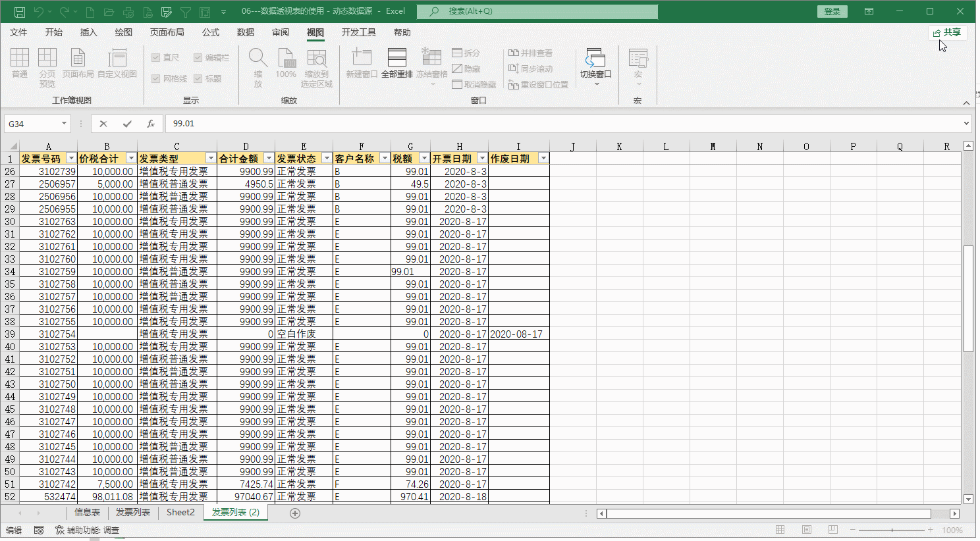
Task: Open the File tab (文件)
Action: 18,32
